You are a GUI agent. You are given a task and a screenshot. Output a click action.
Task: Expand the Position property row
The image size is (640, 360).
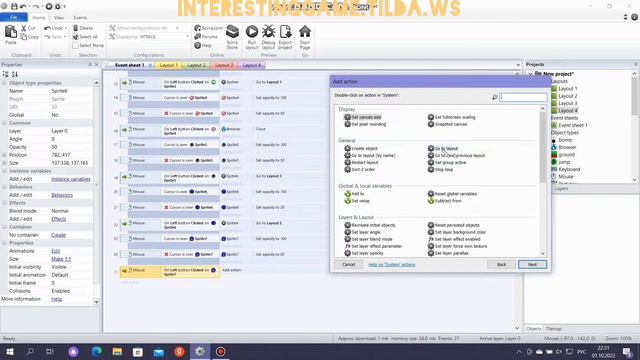coord(4,155)
